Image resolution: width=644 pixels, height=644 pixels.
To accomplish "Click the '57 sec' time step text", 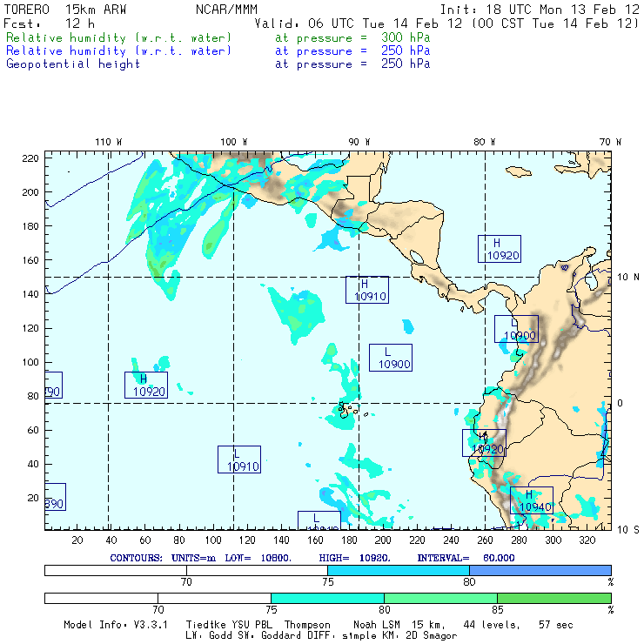I will point(556,625).
